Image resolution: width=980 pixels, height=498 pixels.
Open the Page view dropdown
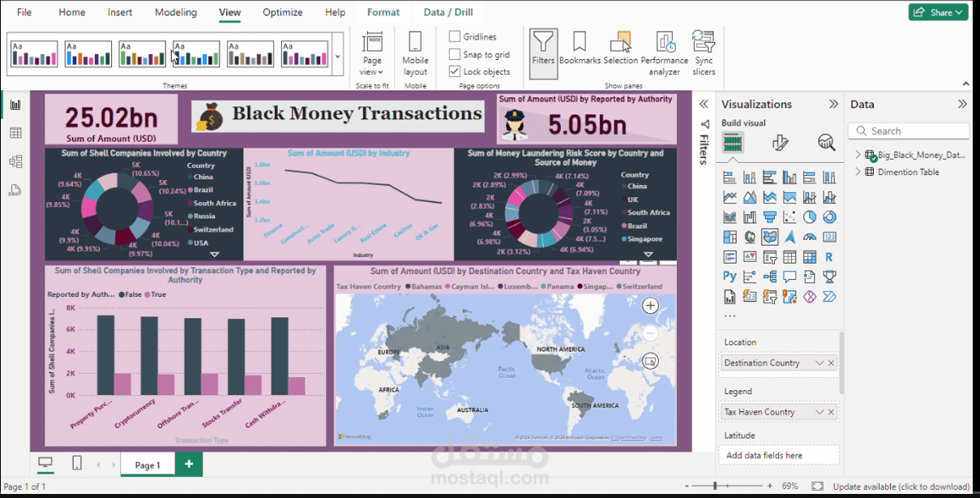coord(372,54)
